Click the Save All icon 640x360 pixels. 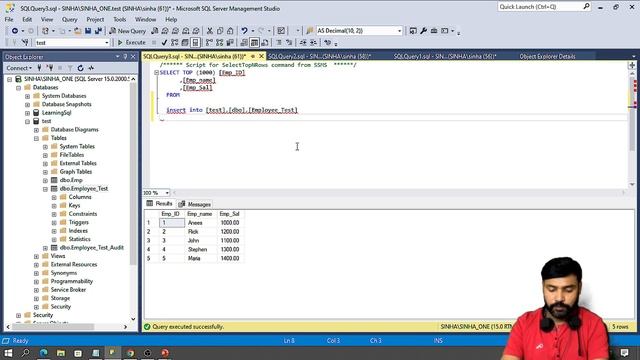click(98, 31)
